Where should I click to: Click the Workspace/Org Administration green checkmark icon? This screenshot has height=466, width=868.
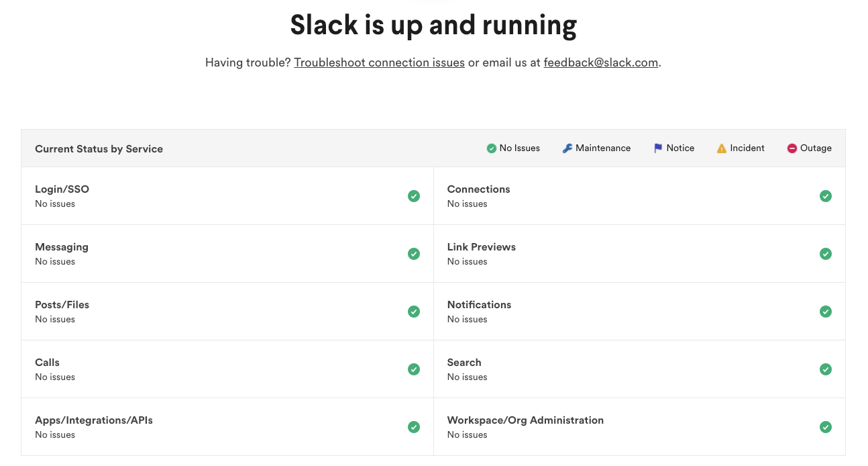point(826,427)
